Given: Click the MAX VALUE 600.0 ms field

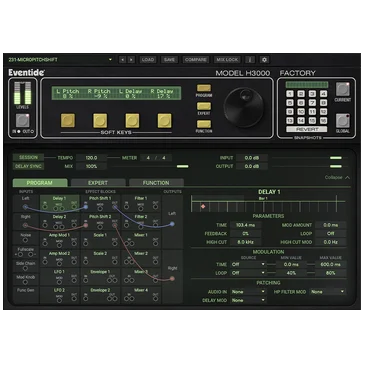Looking at the screenshot, I should 330,264.
